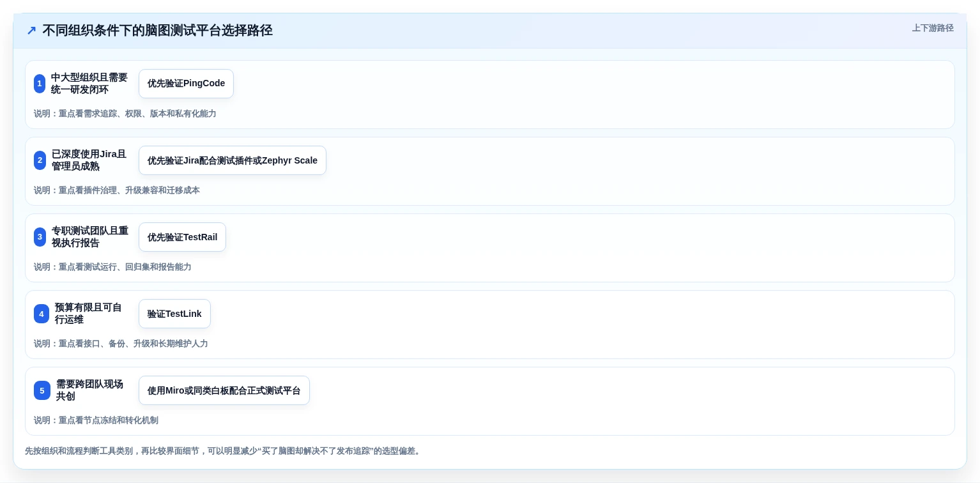Select step number 1 badge
Image resolution: width=980 pixels, height=483 pixels.
tap(40, 84)
